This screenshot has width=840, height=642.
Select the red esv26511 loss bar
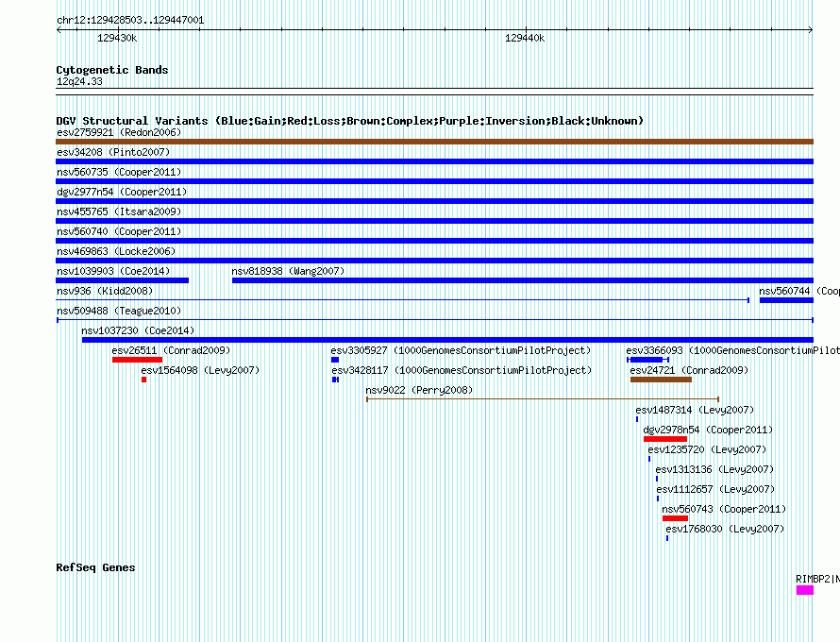tap(137, 360)
